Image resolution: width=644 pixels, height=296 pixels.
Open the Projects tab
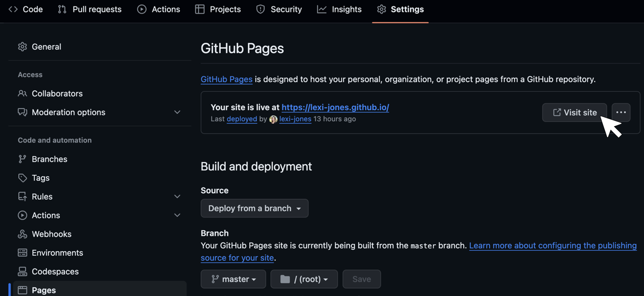pos(218,9)
